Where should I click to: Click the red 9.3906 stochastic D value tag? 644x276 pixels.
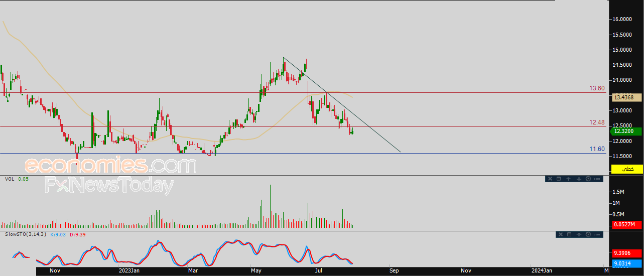[x=626, y=254]
